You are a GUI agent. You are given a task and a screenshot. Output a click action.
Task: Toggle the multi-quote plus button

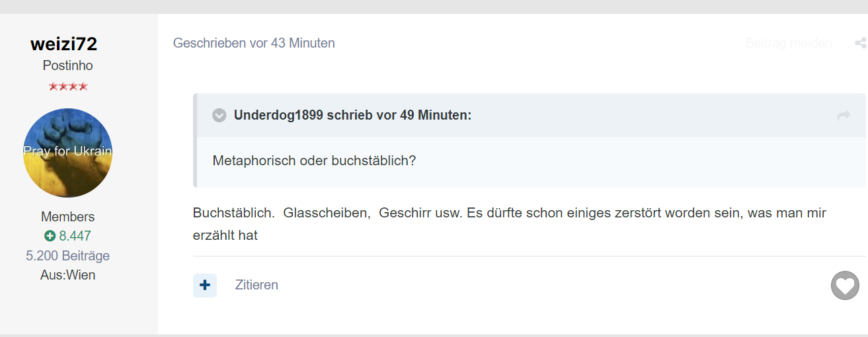205,285
